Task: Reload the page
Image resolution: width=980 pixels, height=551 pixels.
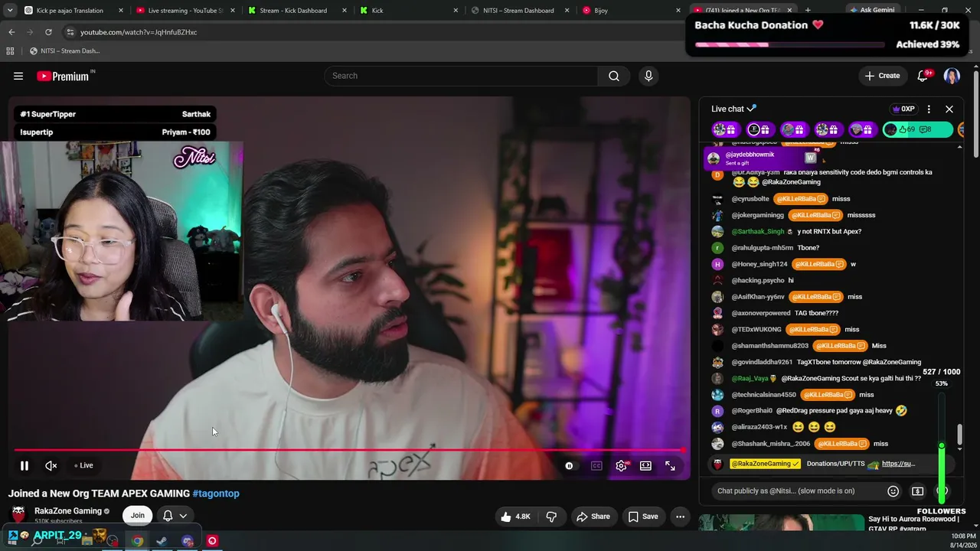Action: [x=48, y=32]
